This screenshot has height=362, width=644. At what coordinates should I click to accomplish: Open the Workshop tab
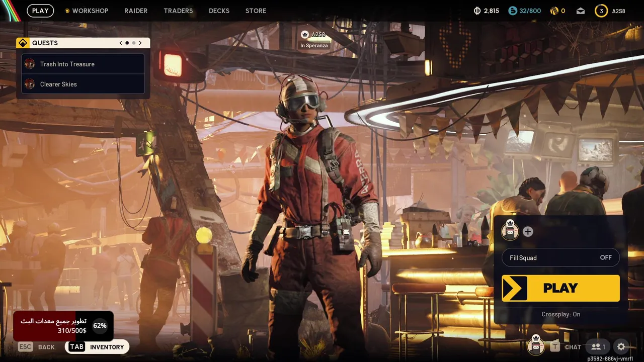pyautogui.click(x=90, y=11)
